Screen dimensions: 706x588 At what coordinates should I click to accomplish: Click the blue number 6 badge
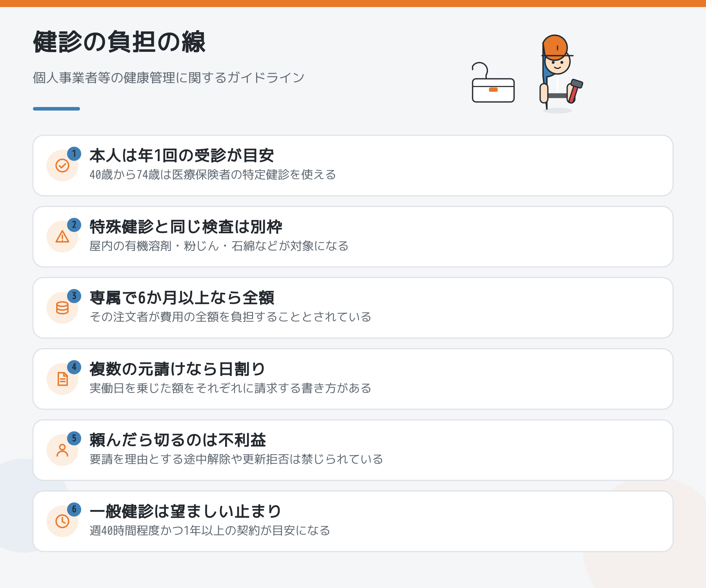click(74, 510)
